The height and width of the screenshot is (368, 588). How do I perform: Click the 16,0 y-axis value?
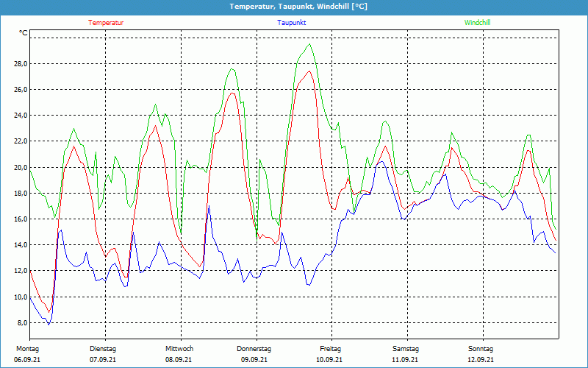pos(21,219)
